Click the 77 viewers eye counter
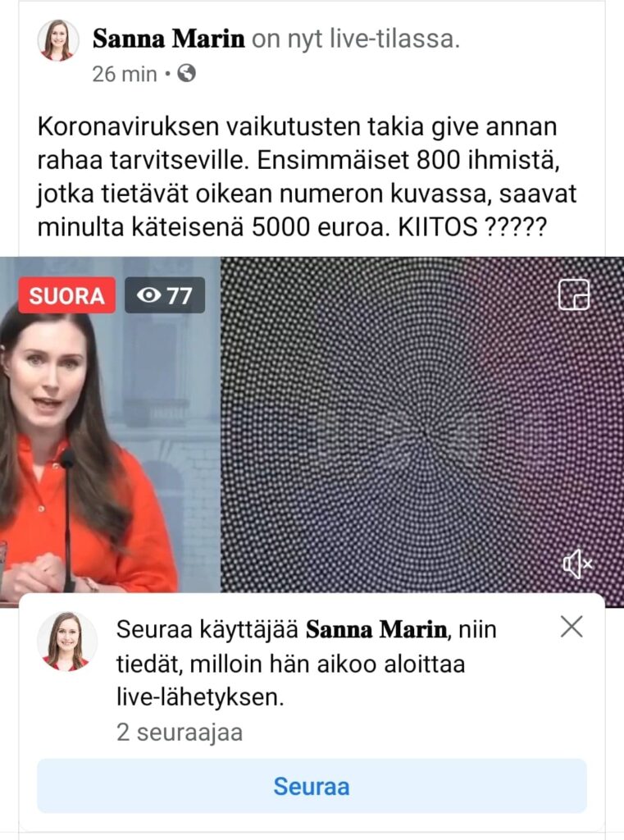 pos(165,295)
